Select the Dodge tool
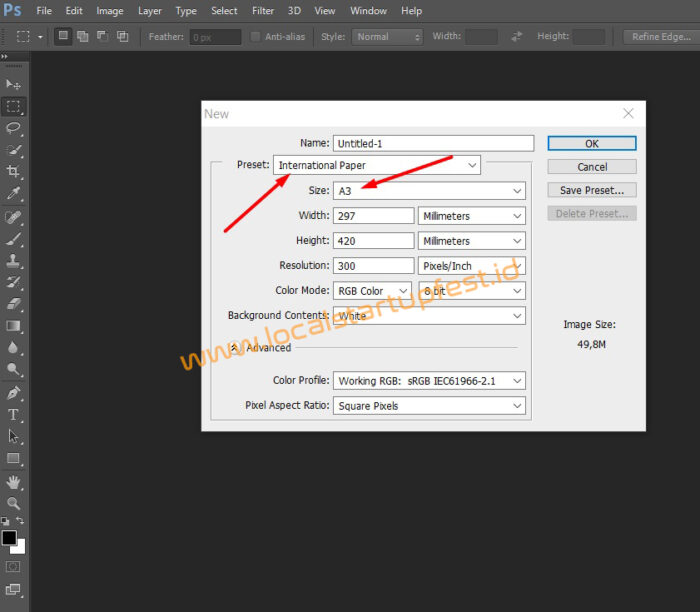Screen dimensions: 700x612 (x=13, y=369)
